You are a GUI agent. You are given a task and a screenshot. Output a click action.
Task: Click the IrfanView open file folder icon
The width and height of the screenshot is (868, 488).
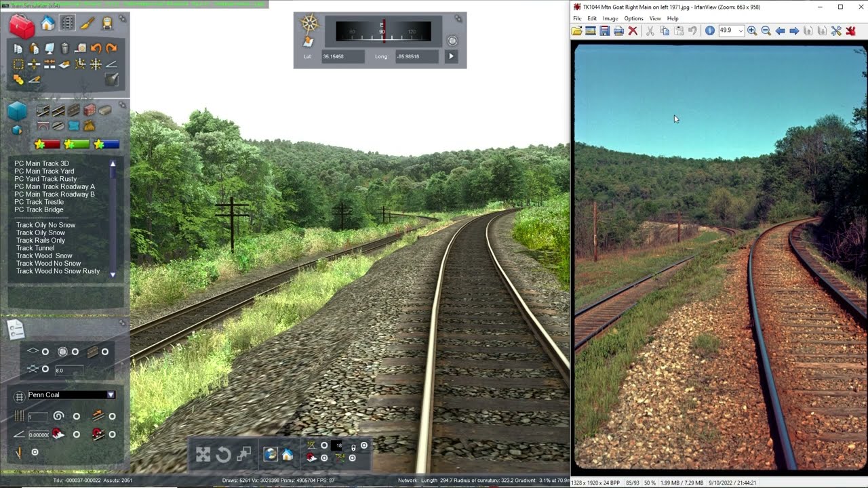tap(576, 30)
